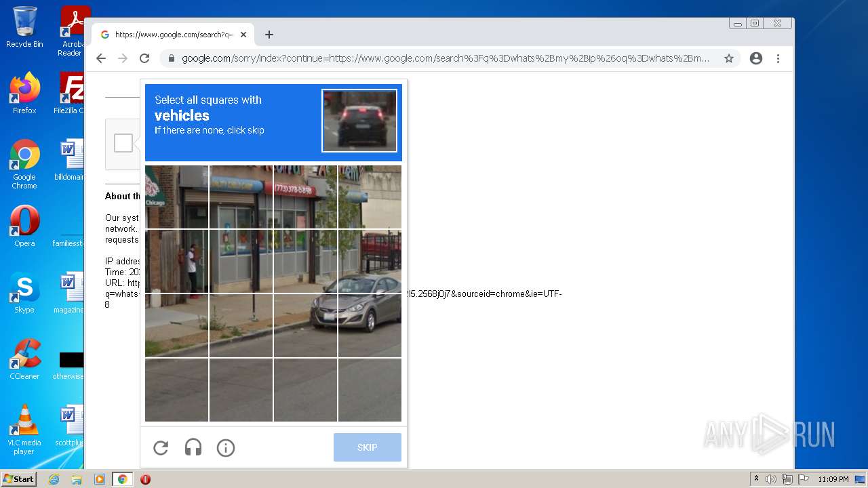Open the Recycle Bin desktop icon
This screenshot has width=868, height=488.
pos(24,27)
